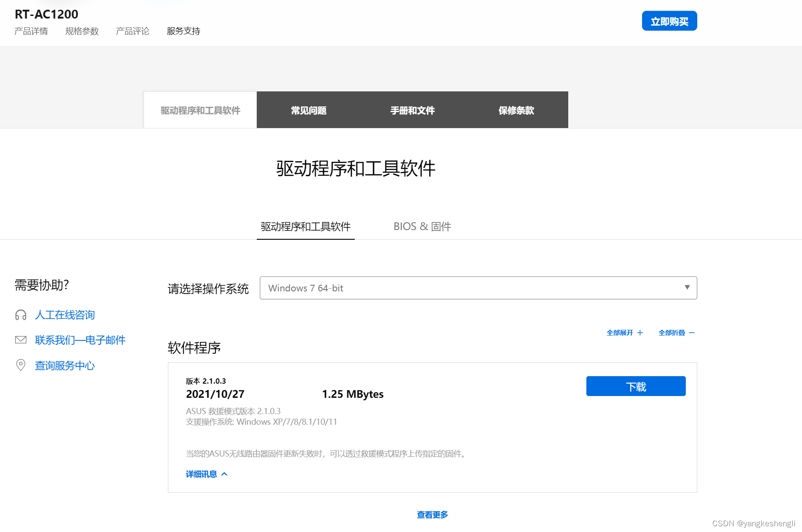Click the 全部折叠 link

point(672,333)
